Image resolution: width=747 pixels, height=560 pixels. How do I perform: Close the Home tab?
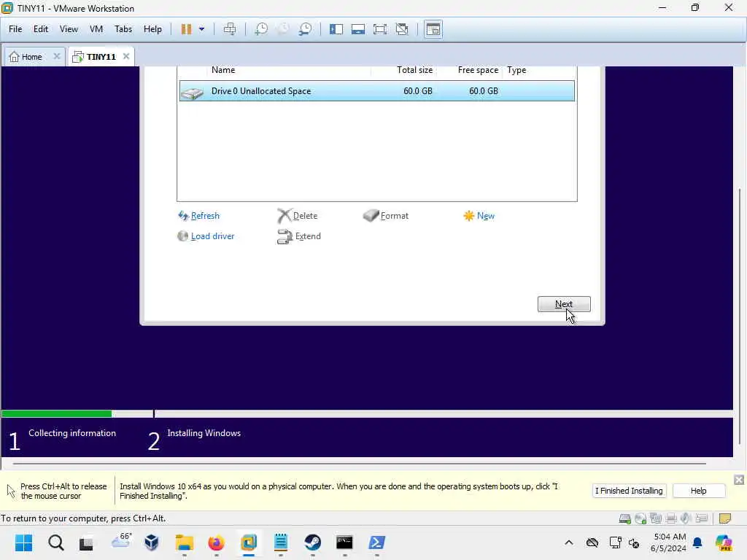click(57, 56)
